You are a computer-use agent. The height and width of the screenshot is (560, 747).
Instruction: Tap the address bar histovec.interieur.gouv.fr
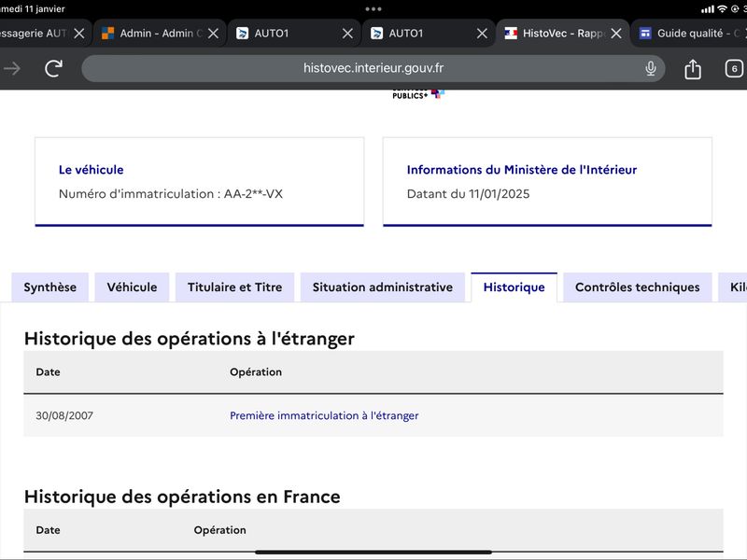click(x=373, y=68)
